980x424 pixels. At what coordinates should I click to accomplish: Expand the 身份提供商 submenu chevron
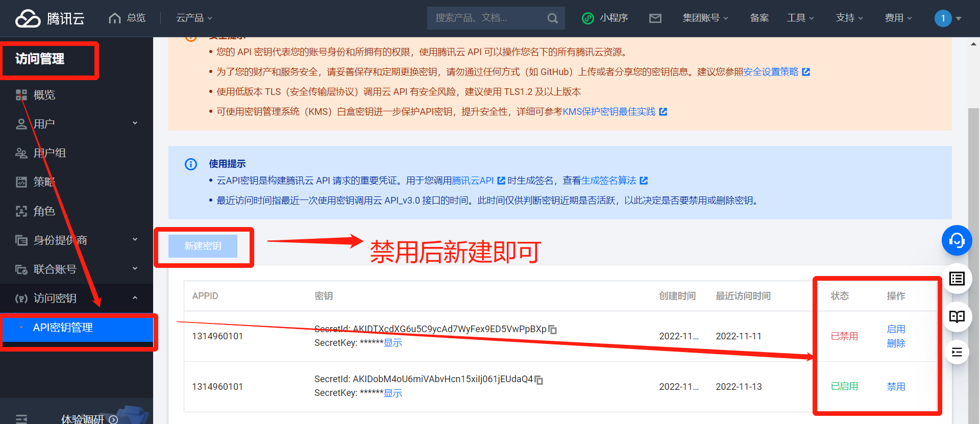[x=135, y=239]
